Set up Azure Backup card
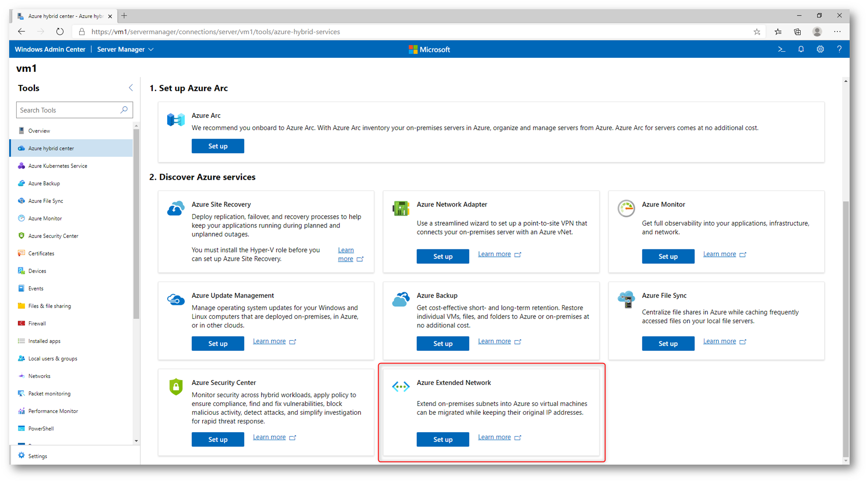The image size is (868, 483). 443,343
